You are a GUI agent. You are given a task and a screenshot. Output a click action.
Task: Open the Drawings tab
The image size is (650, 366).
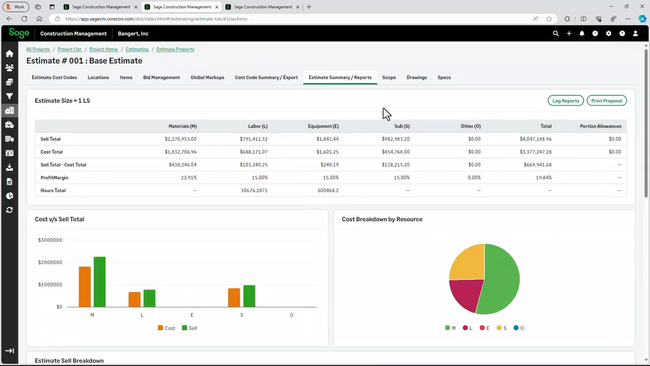pos(417,78)
